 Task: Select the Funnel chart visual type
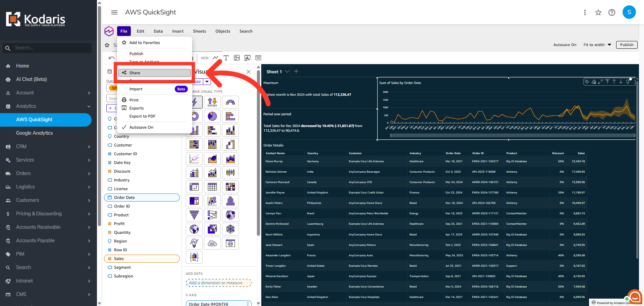coord(194,215)
